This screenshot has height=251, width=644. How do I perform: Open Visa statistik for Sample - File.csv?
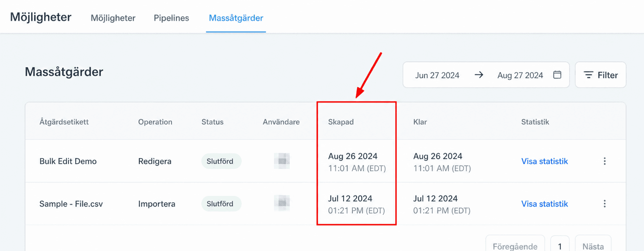tap(544, 204)
